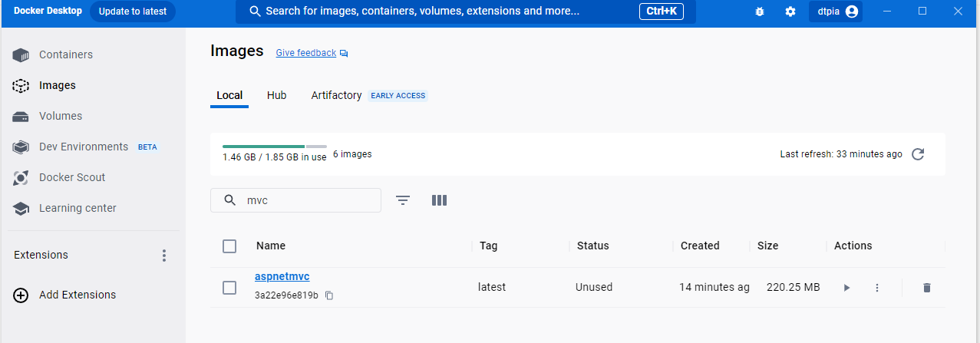The width and height of the screenshot is (980, 343).
Task: Click the magnifier icon in the mvc search box
Action: tap(229, 200)
